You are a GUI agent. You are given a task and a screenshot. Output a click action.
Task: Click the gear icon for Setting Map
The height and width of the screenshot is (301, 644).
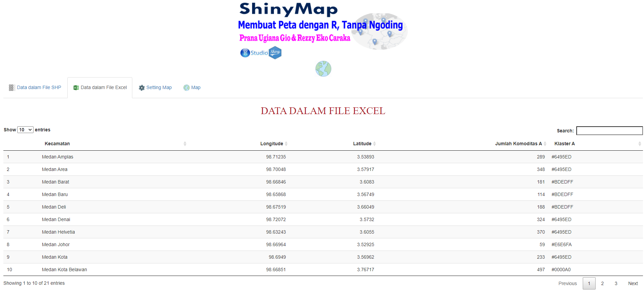142,88
